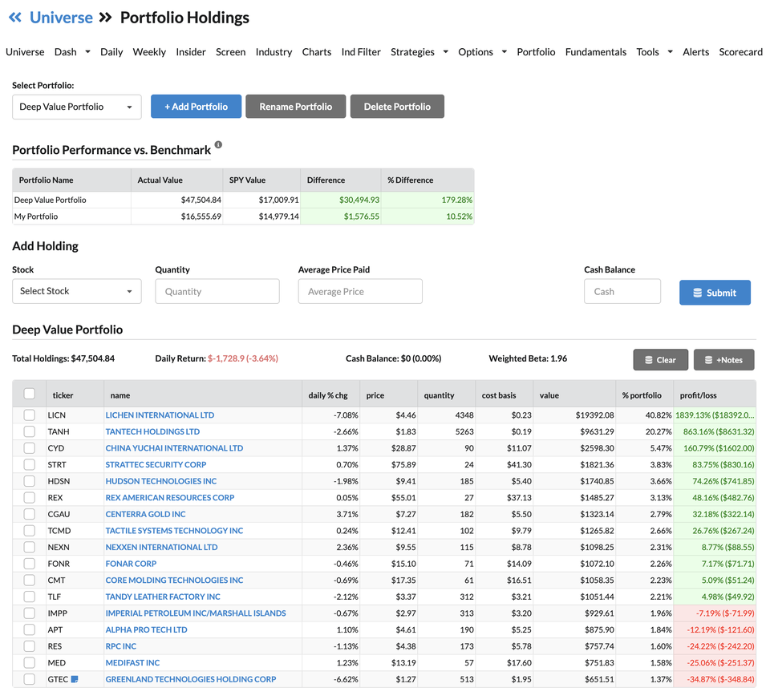Click the Rename Portfolio button
The height and width of the screenshot is (700, 770).
pos(296,107)
